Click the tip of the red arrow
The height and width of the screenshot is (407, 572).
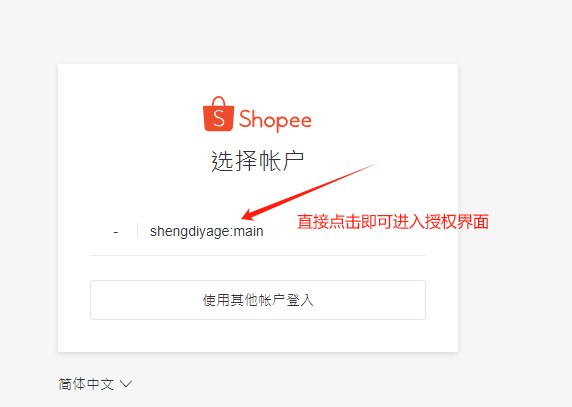pyautogui.click(x=244, y=217)
